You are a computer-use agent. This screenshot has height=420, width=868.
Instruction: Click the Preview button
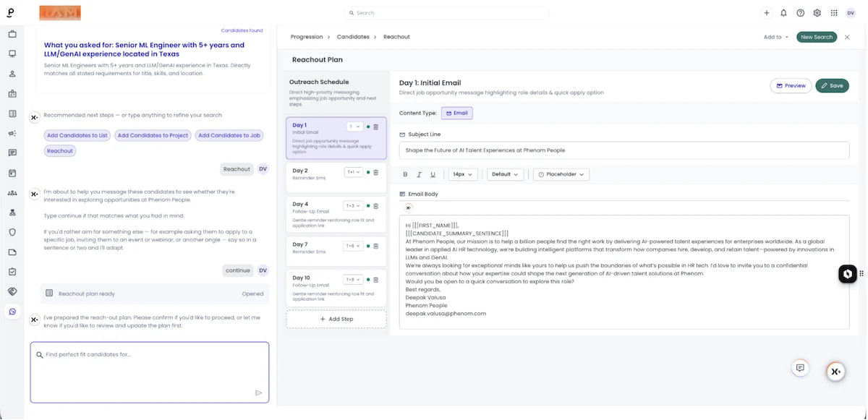791,85
